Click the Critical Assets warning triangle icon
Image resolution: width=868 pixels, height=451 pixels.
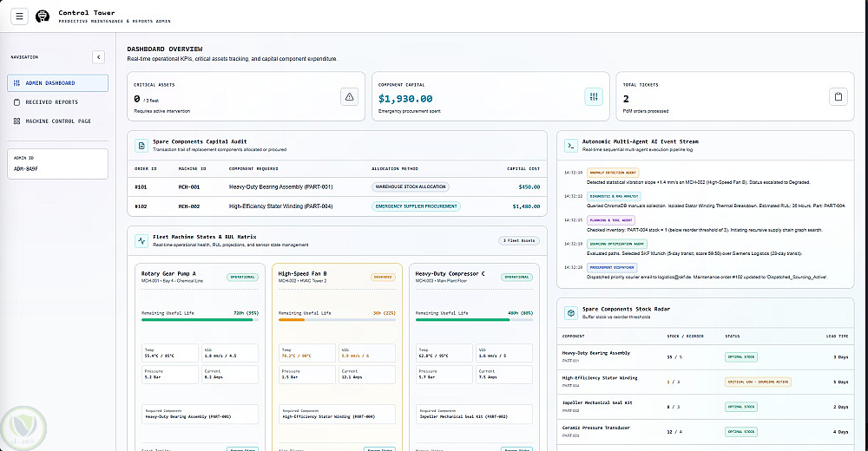pos(349,97)
